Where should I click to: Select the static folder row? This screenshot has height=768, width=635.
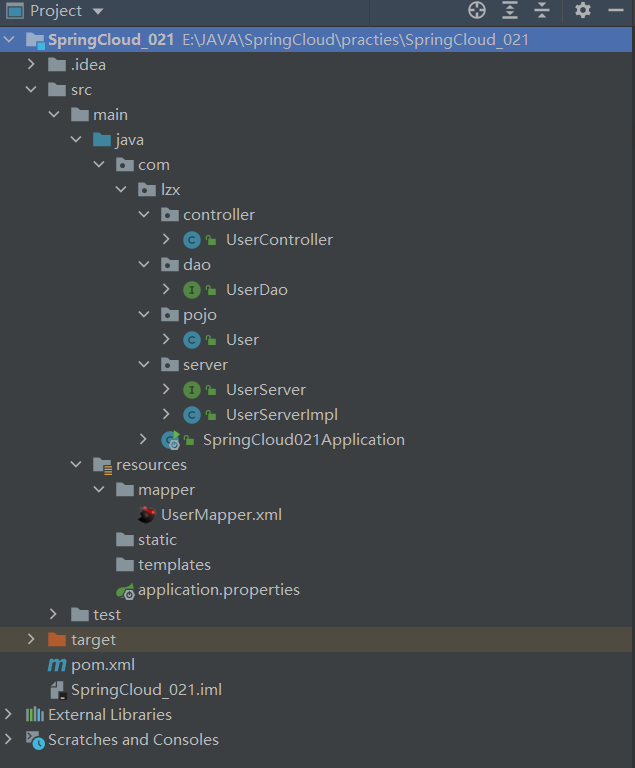click(x=316, y=540)
